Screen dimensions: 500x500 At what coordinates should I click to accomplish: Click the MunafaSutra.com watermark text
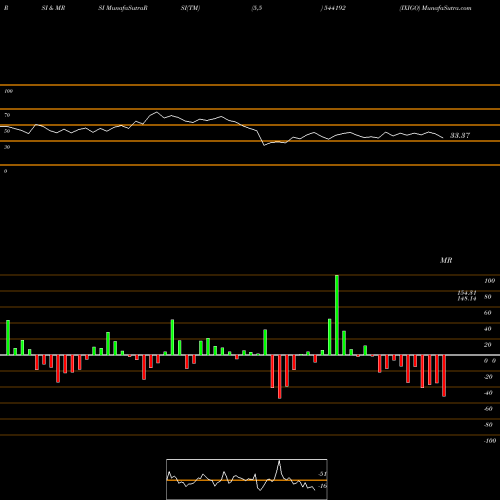tap(446, 8)
